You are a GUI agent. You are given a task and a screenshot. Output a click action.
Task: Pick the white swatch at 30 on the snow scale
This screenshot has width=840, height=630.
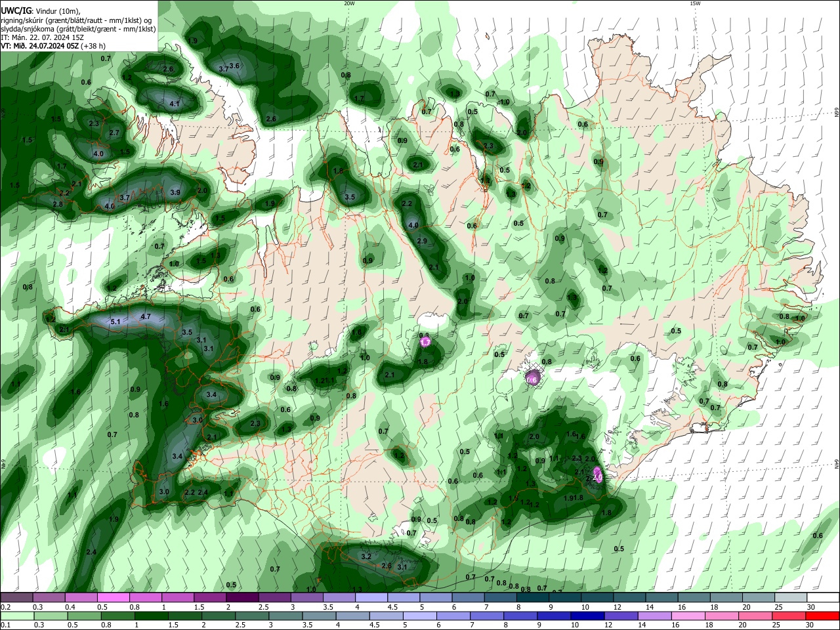click(823, 598)
